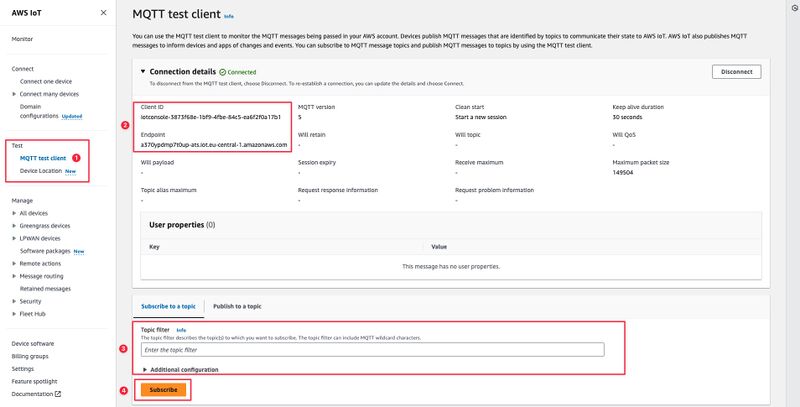This screenshot has height=407, width=800.
Task: Click the external link icon beside Documentation
Action: pyautogui.click(x=58, y=394)
